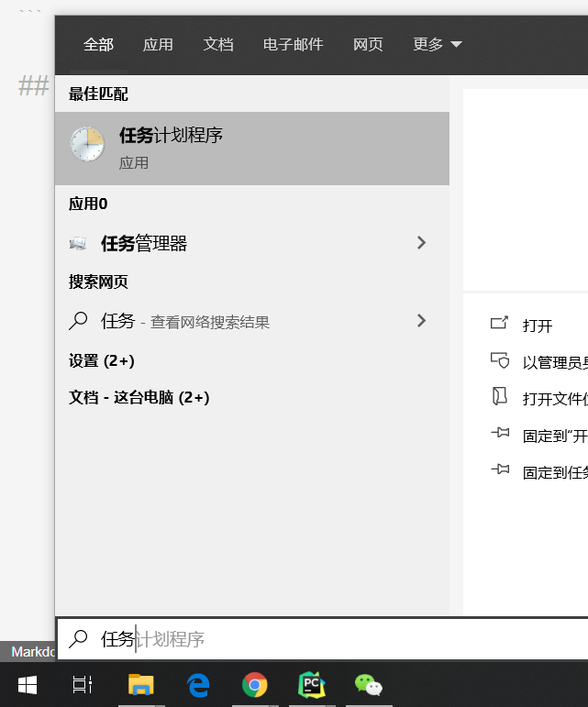Switch to the 电子邮件 filter tab
This screenshot has height=707, width=588.
(294, 45)
